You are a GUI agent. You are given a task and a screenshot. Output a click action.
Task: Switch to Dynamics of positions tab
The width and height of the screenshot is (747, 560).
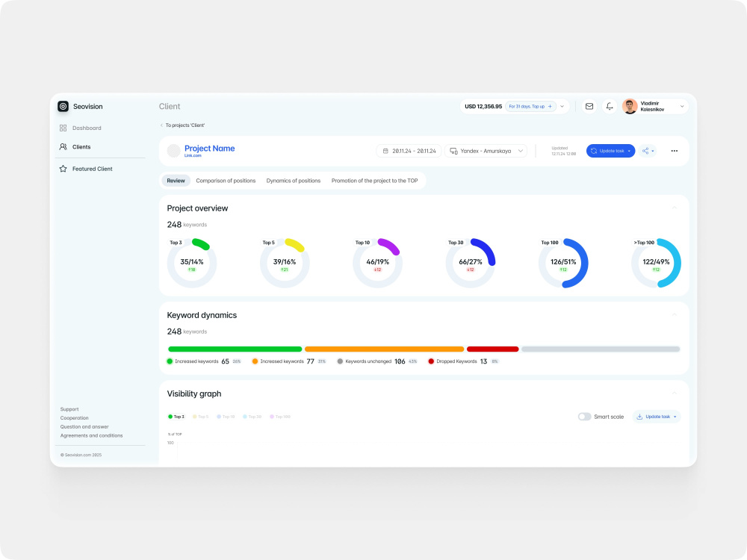coord(294,181)
